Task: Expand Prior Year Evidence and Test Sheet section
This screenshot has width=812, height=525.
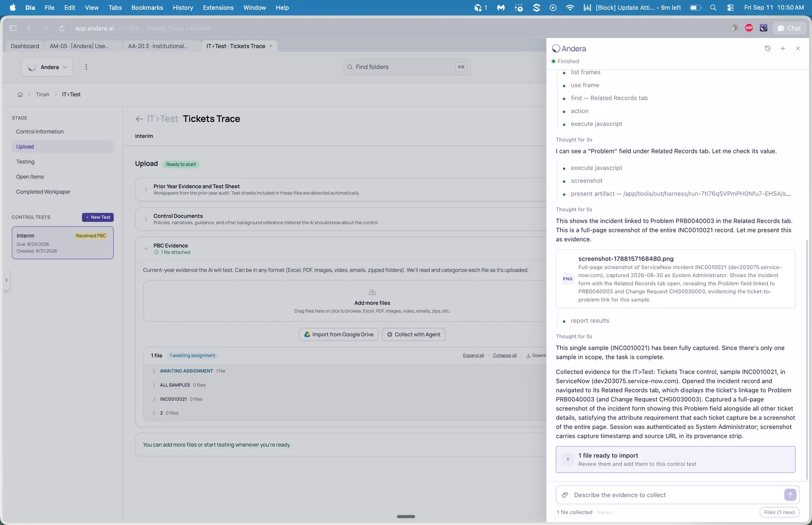Action: [146, 189]
